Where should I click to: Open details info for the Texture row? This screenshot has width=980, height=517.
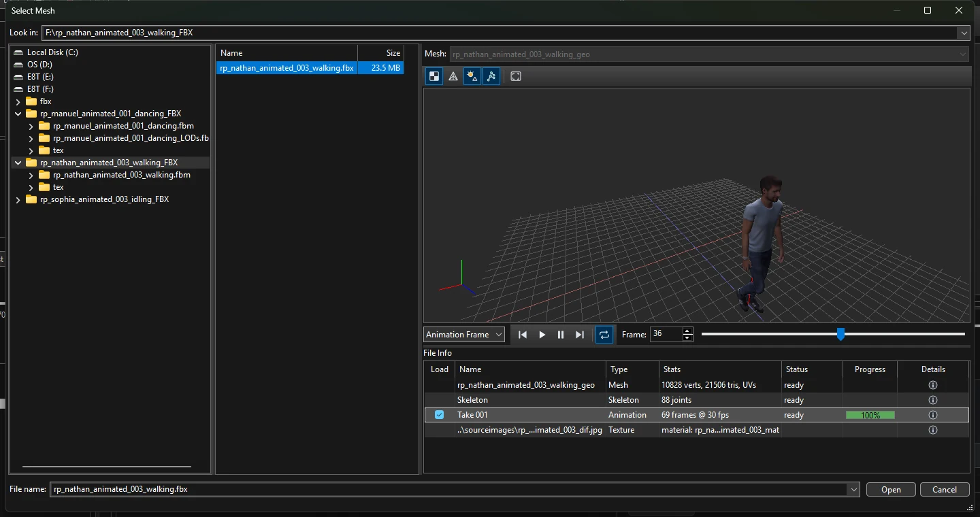tap(933, 430)
